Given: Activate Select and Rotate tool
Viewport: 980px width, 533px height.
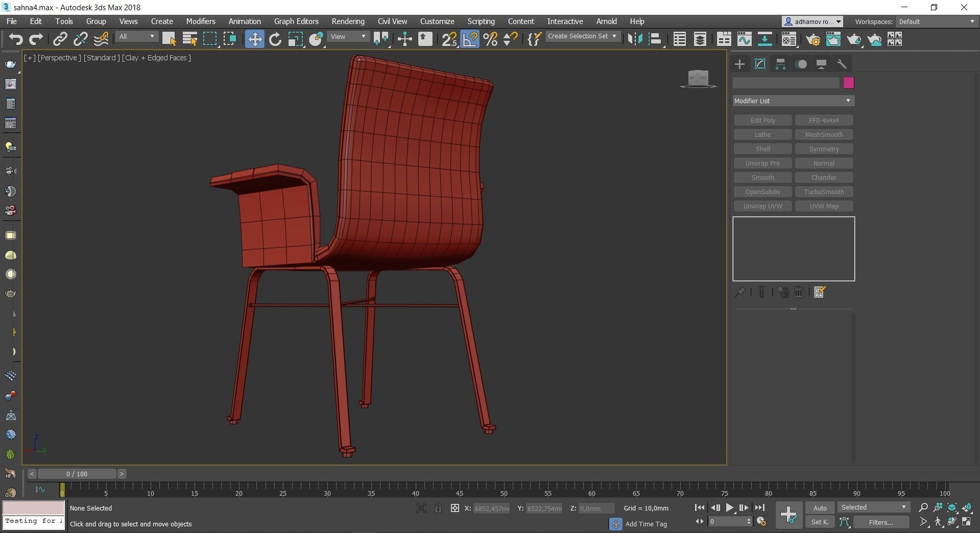Looking at the screenshot, I should tap(275, 39).
